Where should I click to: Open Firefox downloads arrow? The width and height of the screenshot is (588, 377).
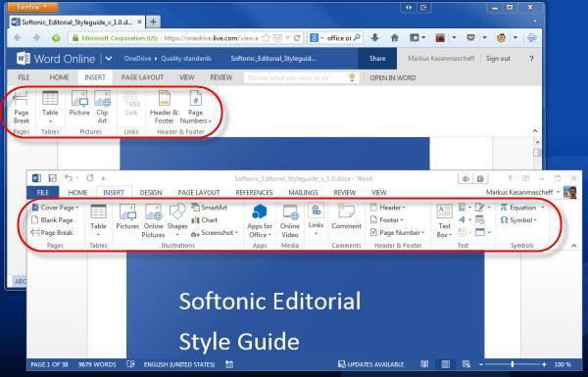(x=374, y=38)
